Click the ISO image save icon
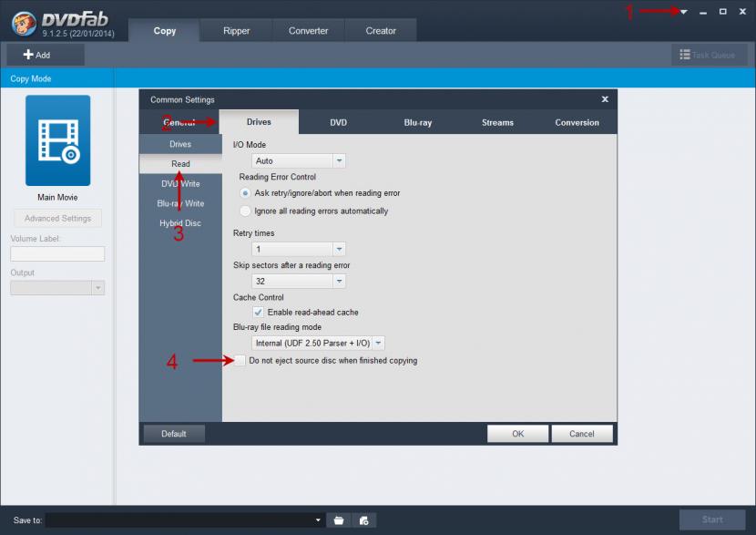Viewport: 756px width, 535px height. [x=364, y=520]
